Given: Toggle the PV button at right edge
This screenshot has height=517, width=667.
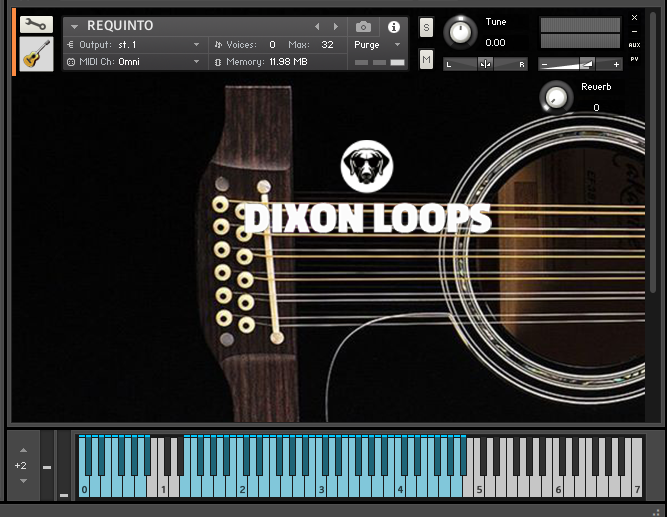Looking at the screenshot, I should tap(635, 59).
